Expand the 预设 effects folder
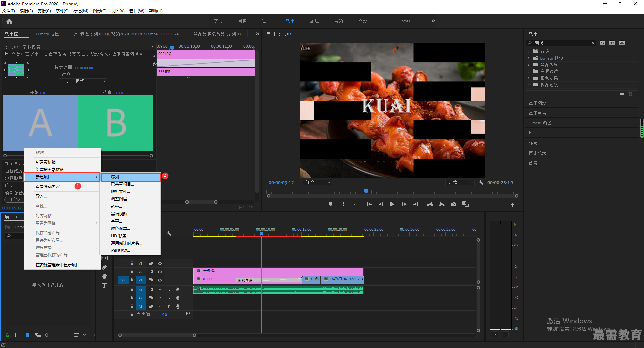 (529, 51)
